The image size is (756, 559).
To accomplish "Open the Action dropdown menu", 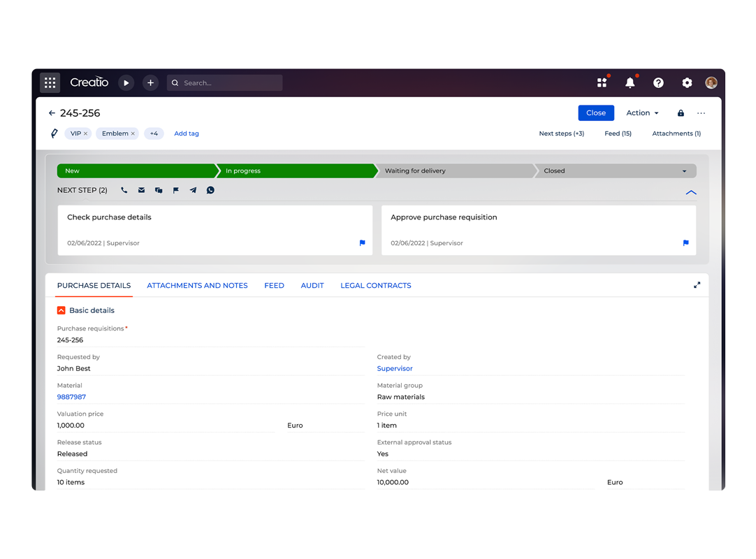I will click(x=642, y=113).
